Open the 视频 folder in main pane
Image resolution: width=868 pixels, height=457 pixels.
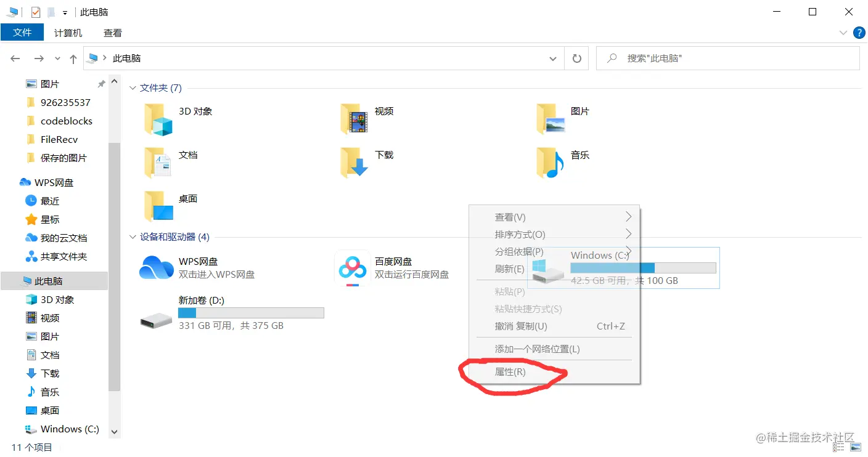[x=354, y=119]
